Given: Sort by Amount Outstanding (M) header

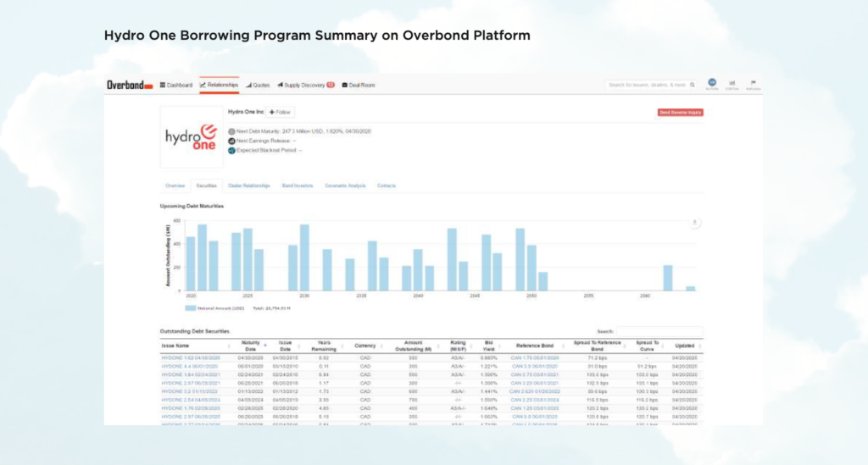Looking at the screenshot, I should point(413,346).
